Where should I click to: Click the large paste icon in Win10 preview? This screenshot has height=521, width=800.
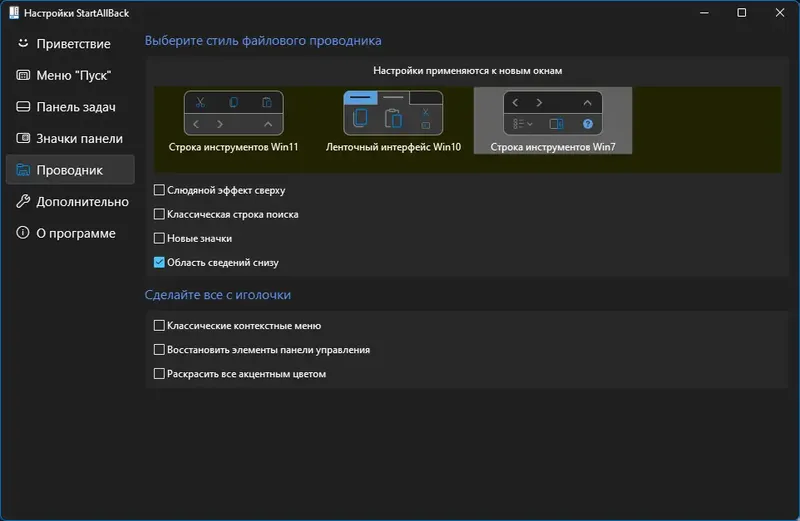point(393,118)
